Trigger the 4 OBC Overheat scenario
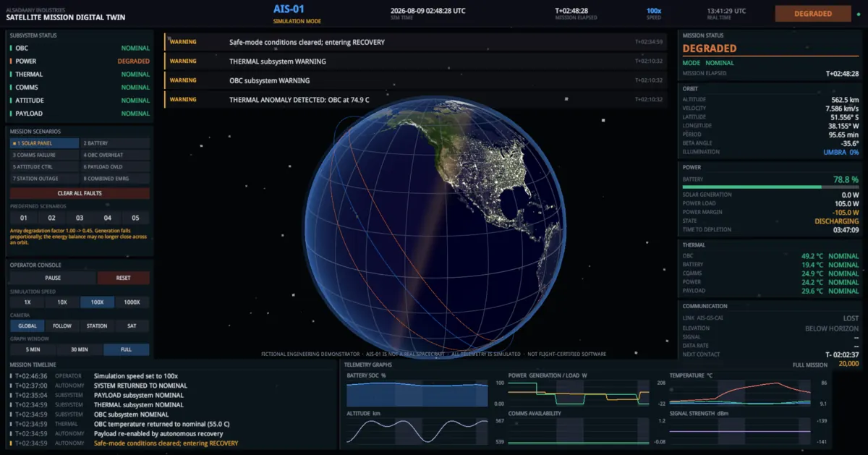The height and width of the screenshot is (455, 868). click(115, 155)
